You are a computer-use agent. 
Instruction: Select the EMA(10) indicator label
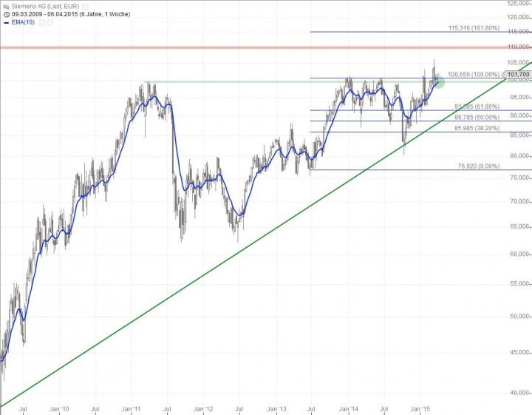[x=24, y=23]
